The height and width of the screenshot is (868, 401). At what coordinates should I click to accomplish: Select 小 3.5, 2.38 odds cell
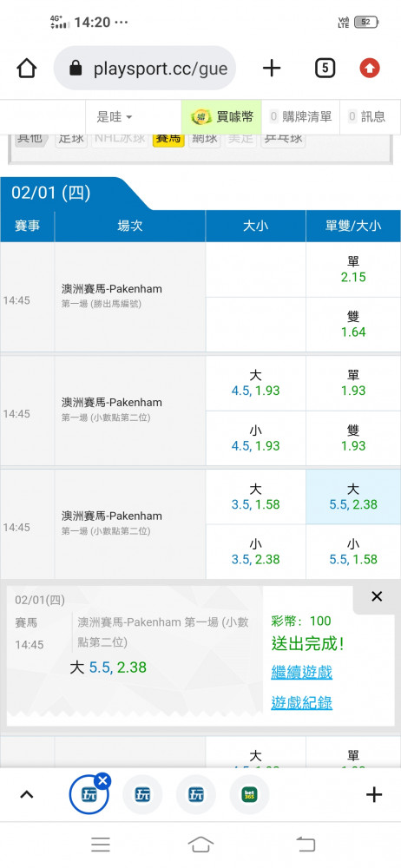click(x=255, y=552)
